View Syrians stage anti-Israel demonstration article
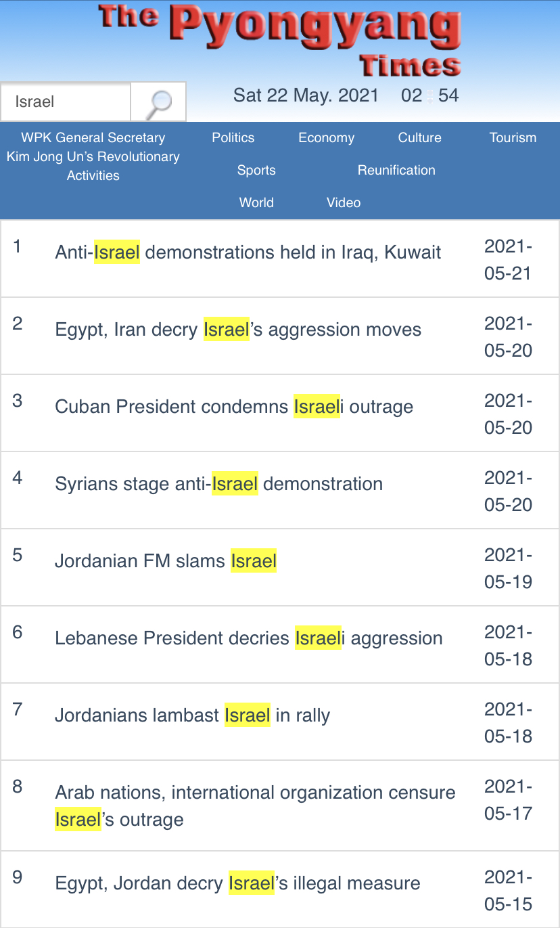This screenshot has height=928, width=560. 219,484
